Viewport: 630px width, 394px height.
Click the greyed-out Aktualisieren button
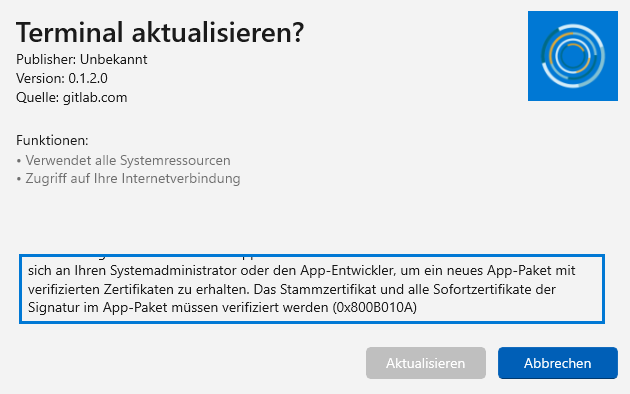[425, 363]
